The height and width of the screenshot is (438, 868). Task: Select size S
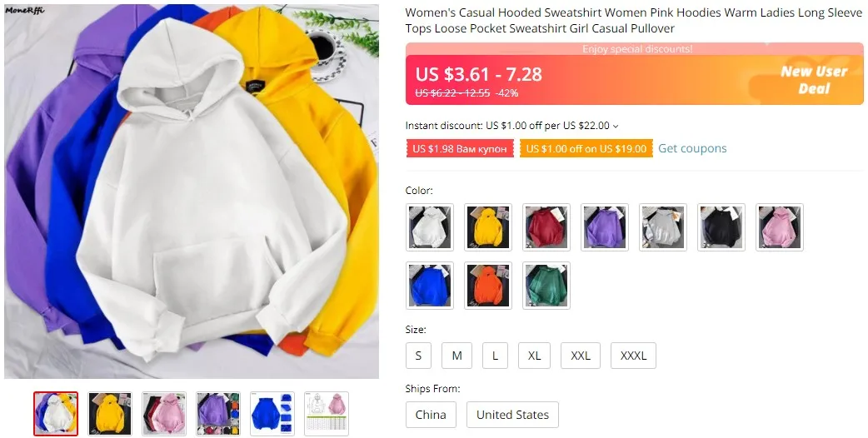point(418,356)
